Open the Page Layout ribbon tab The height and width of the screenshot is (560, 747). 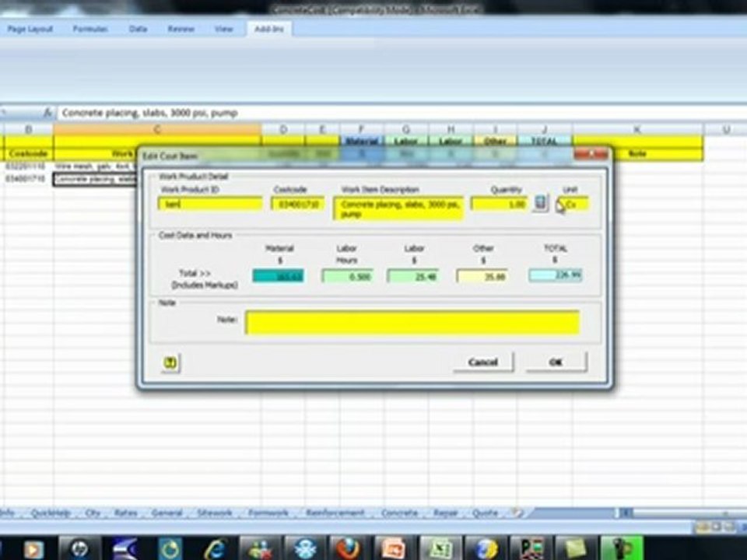tap(30, 29)
